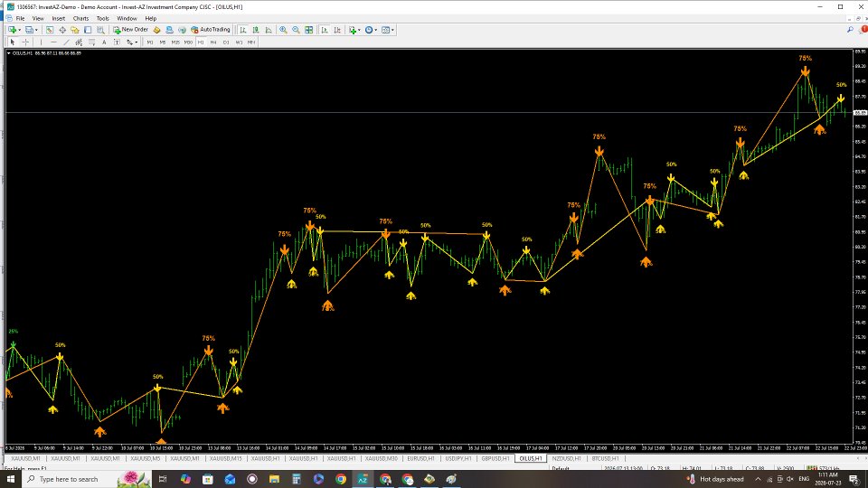The height and width of the screenshot is (488, 868).
Task: Open the Templates dropdown
Action: pyautogui.click(x=388, y=30)
